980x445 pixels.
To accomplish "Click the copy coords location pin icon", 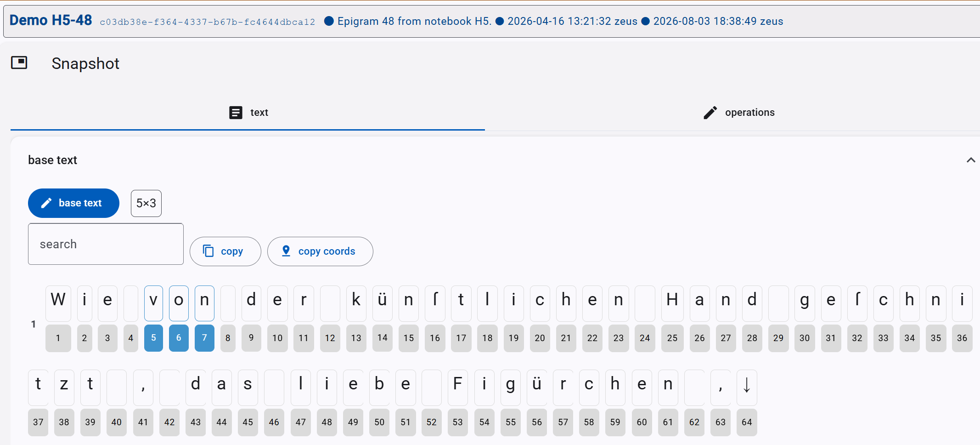I will (286, 251).
